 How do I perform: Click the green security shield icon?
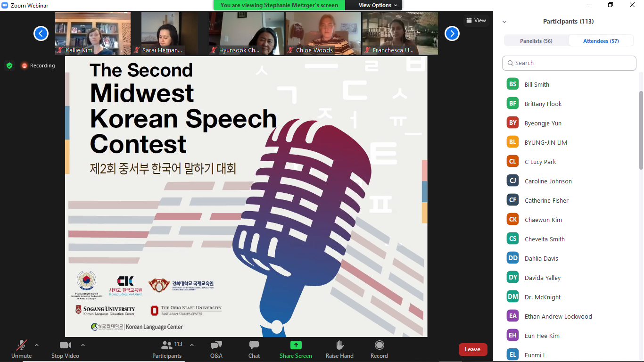click(x=9, y=66)
